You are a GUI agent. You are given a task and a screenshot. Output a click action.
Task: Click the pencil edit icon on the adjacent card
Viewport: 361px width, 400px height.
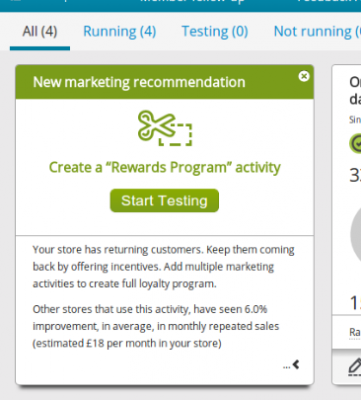355,367
